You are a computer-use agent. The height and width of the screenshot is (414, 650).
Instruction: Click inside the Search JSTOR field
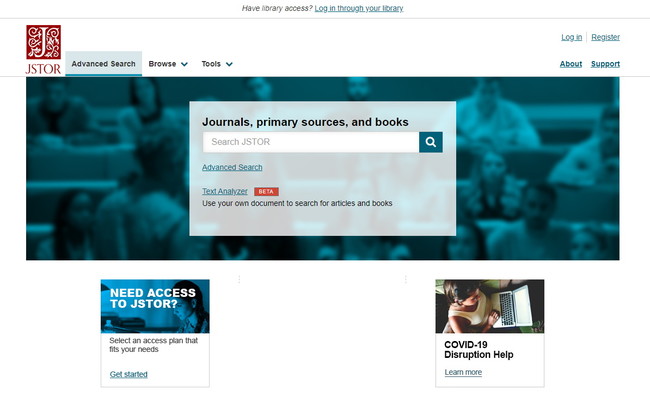point(311,142)
